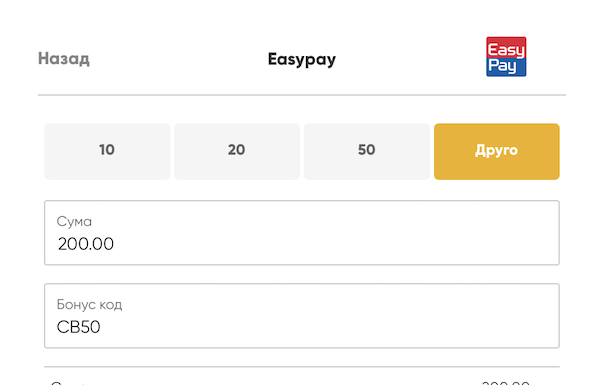Viewport: 600px width, 385px height.
Task: Click the blue Pay part of logo
Action: [506, 67]
